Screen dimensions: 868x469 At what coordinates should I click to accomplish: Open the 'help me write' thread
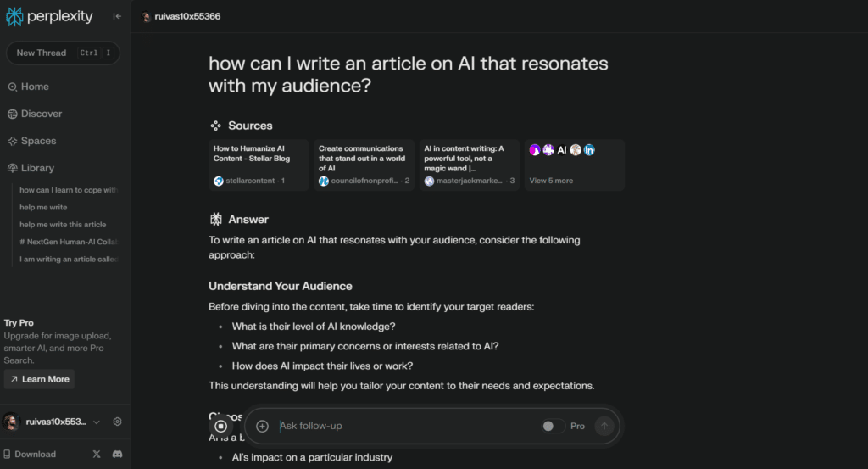pos(43,207)
